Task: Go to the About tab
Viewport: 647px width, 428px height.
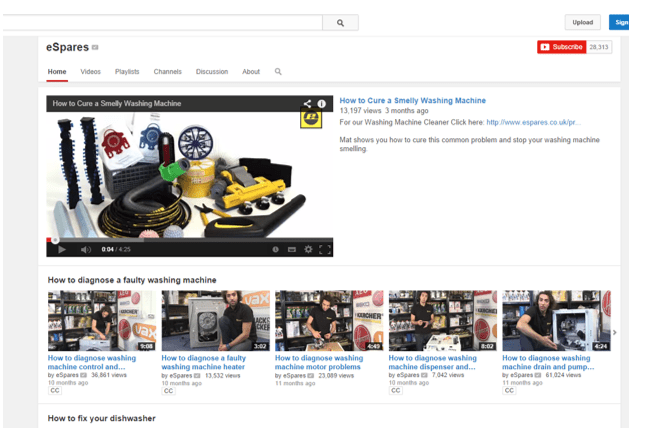Action: click(251, 71)
